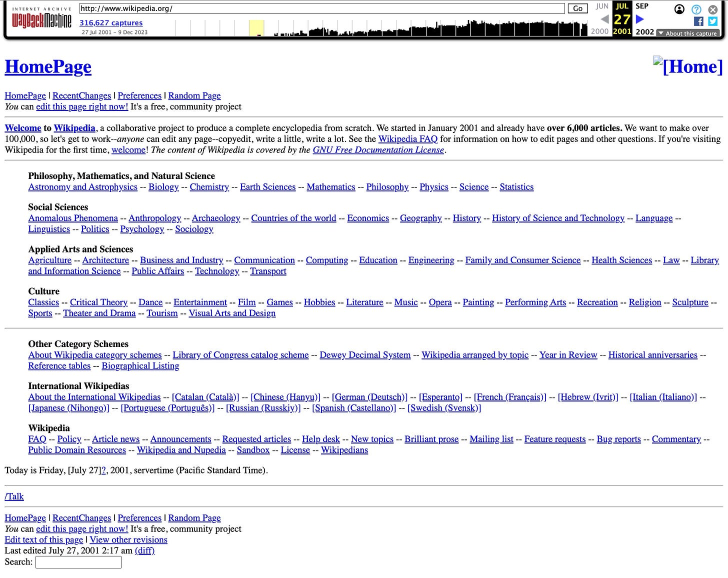Open the Agriculture category

pyautogui.click(x=50, y=260)
